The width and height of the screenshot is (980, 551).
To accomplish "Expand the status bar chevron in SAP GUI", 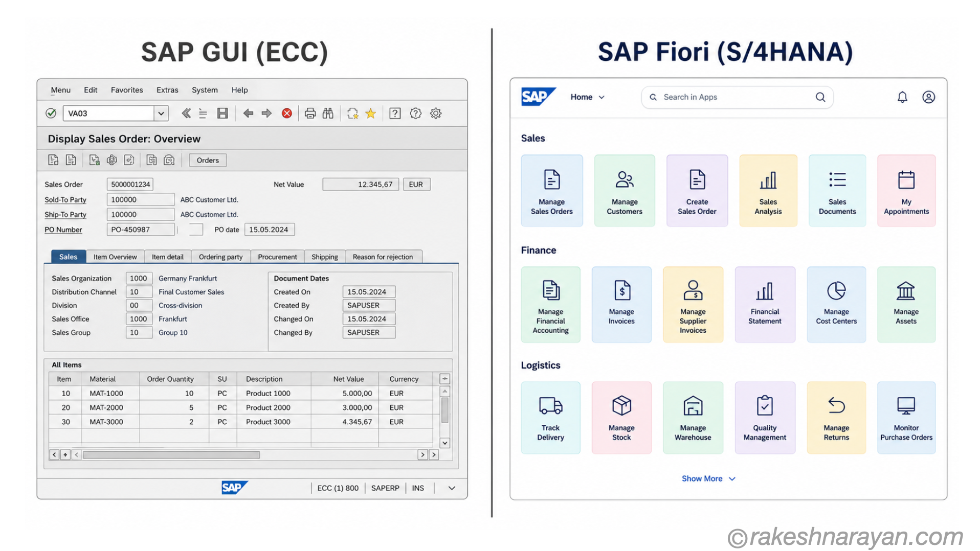I will pos(452,488).
